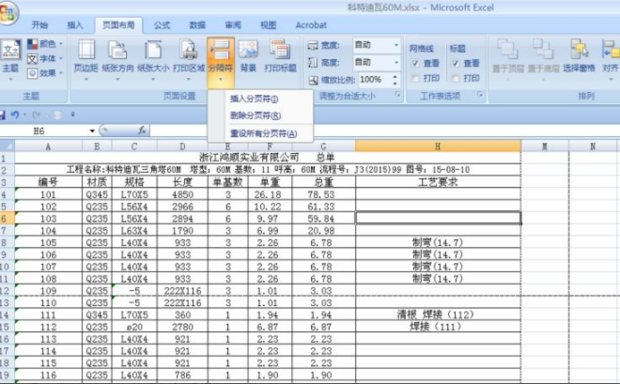Expand the quick access toolbar customize arrow
This screenshot has height=384, width=620.
pyautogui.click(x=73, y=115)
